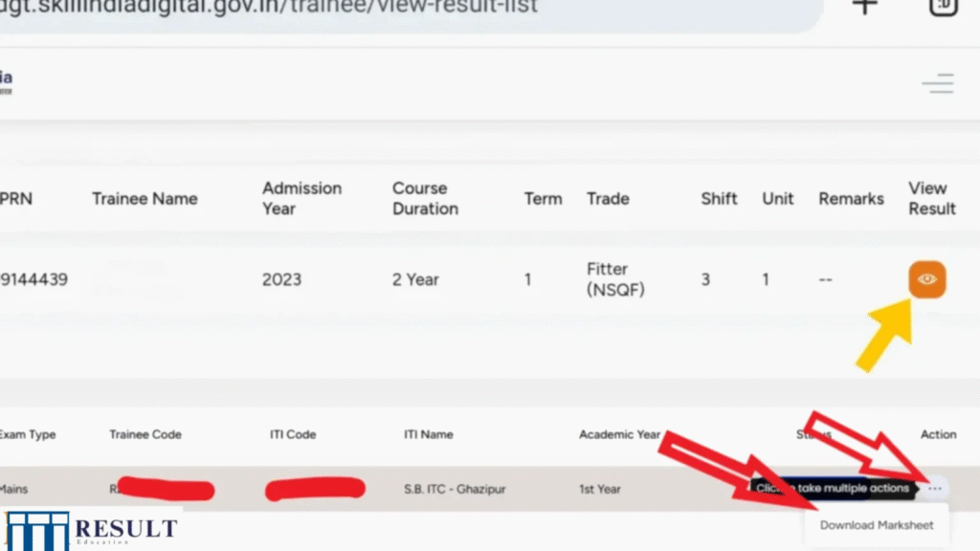Click the Exam Type column header
The height and width of the screenshot is (551, 980).
click(x=28, y=434)
